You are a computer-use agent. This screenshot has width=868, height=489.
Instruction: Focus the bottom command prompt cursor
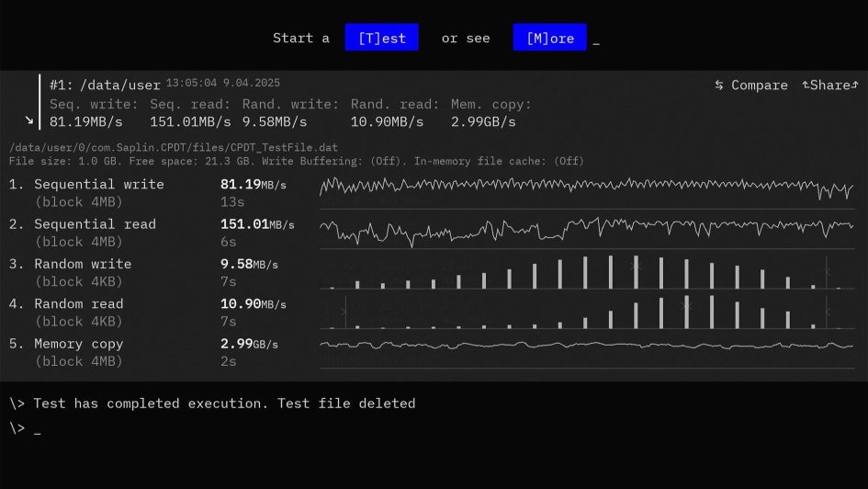[x=38, y=429]
